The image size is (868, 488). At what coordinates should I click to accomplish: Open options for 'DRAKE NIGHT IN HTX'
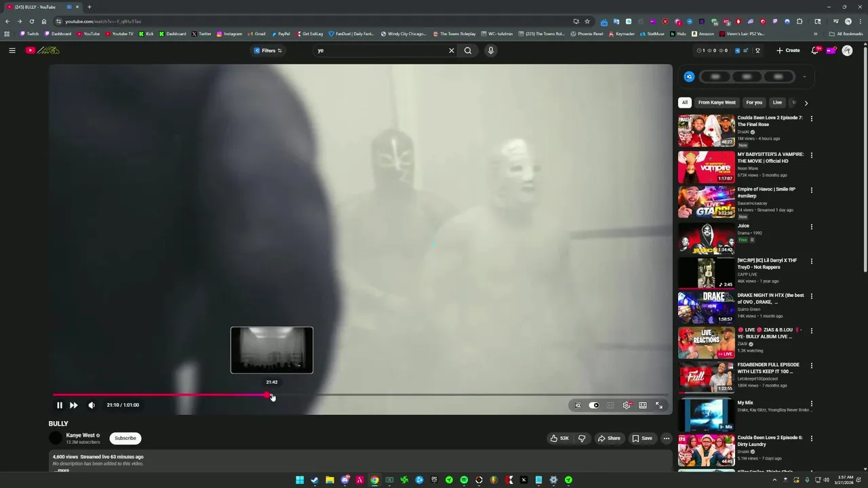pos(812,297)
